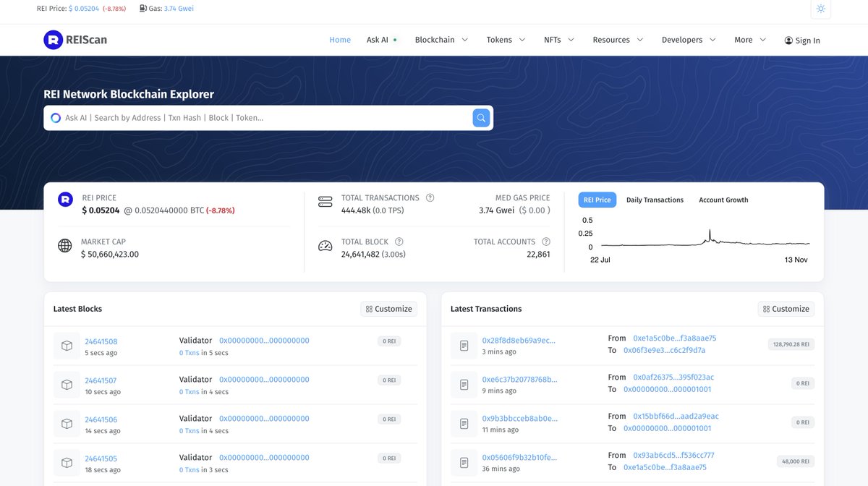
Task: Open the Ask AI nav item
Action: [381, 40]
